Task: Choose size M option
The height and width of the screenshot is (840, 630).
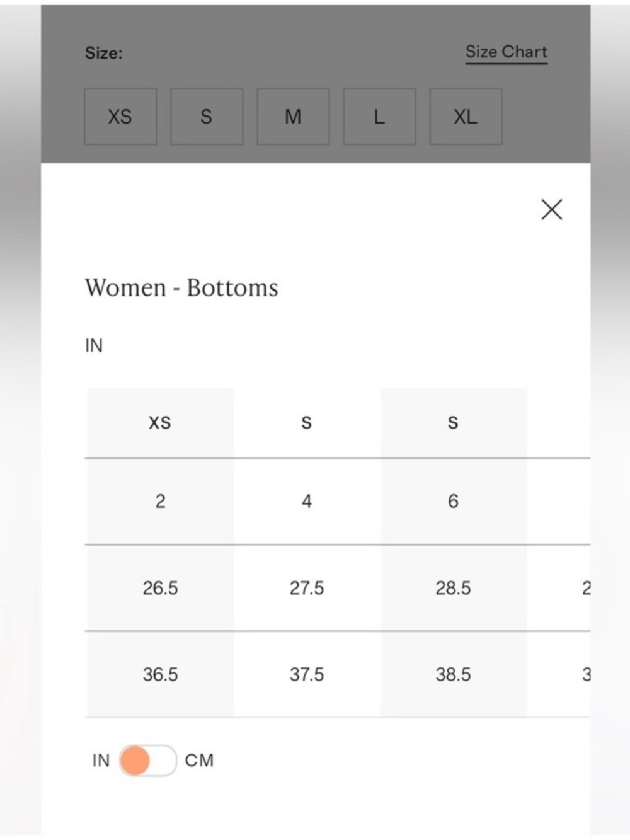Action: point(293,117)
